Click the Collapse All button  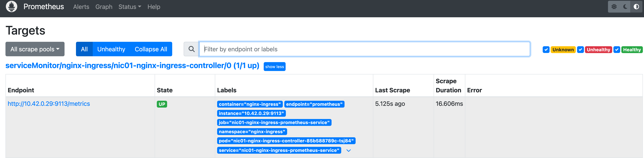151,49
